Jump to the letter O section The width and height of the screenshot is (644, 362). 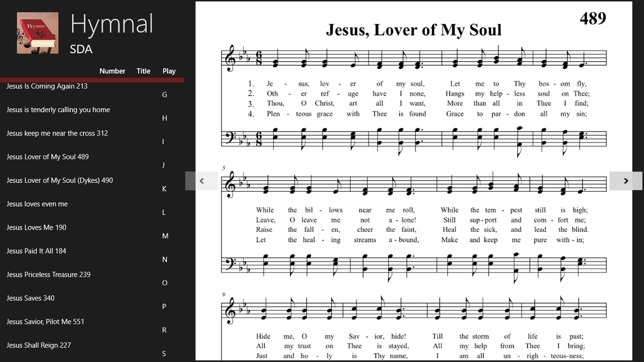pos(164,282)
